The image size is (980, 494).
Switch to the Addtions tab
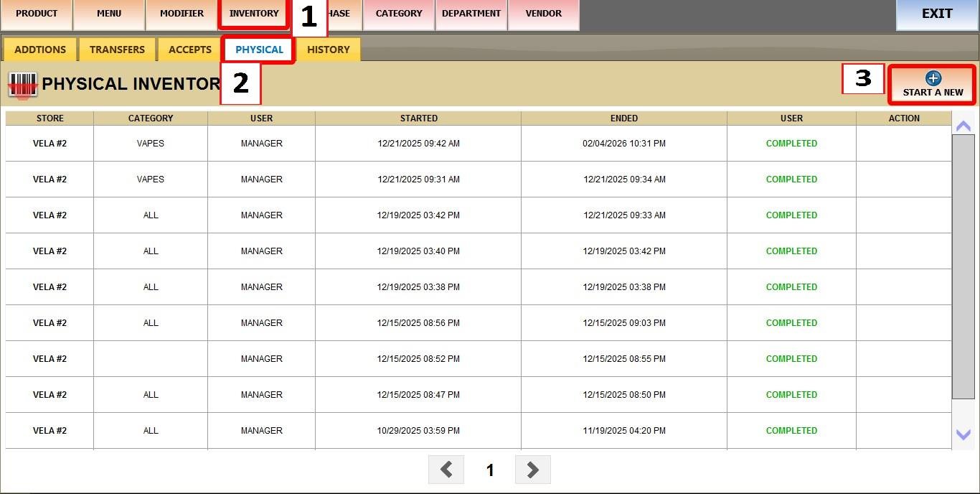[40, 50]
